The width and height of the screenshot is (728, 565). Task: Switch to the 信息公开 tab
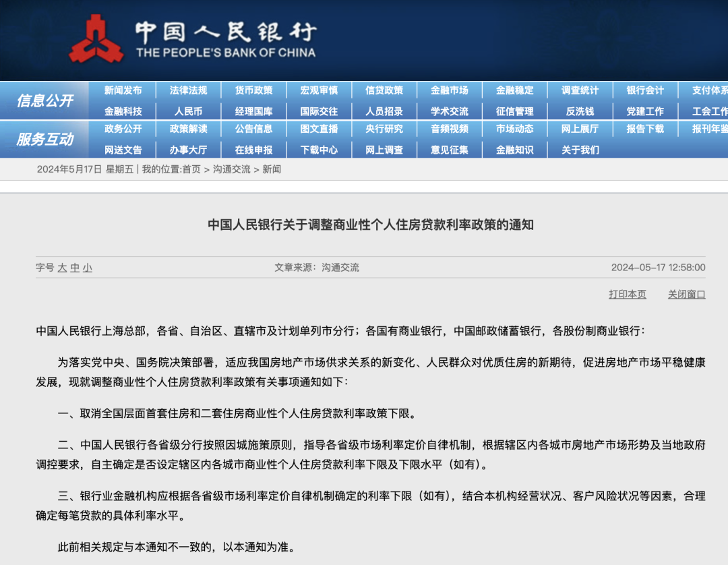44,100
